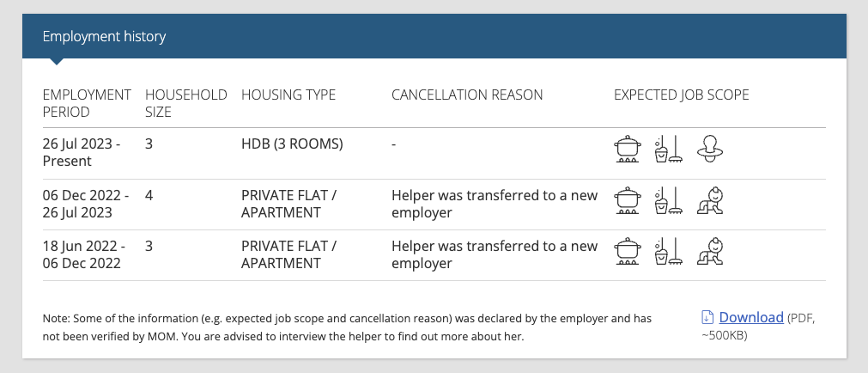Click crawling baby icon in 06 Dec 2022 row
The width and height of the screenshot is (868, 373).
tap(710, 200)
